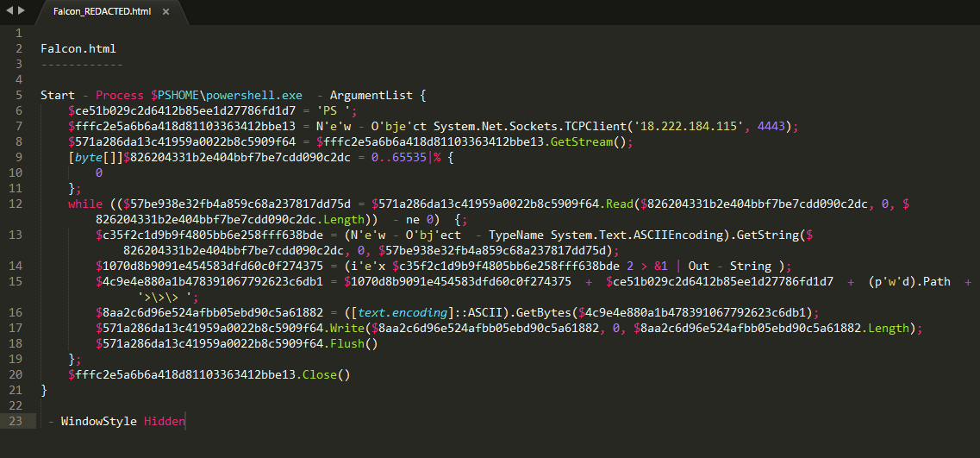Close the Falcon_REDACTED.html tab
This screenshot has height=458, width=980.
pyautogui.click(x=165, y=12)
